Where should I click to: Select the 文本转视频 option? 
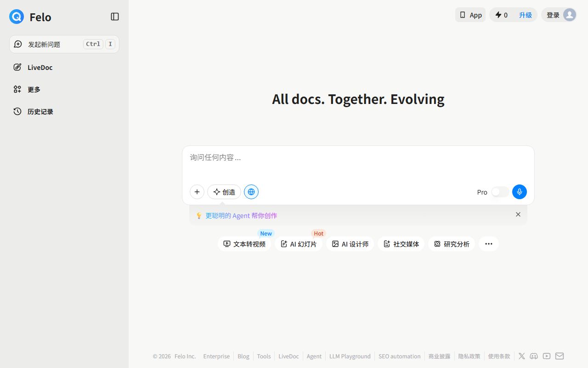coord(244,244)
